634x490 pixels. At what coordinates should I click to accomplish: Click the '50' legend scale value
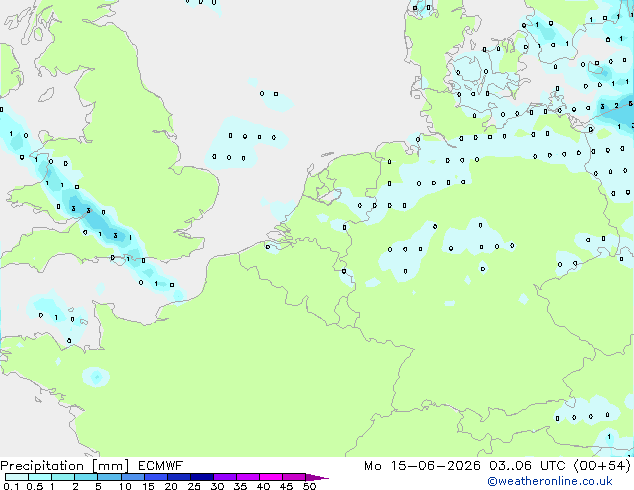pyautogui.click(x=310, y=486)
